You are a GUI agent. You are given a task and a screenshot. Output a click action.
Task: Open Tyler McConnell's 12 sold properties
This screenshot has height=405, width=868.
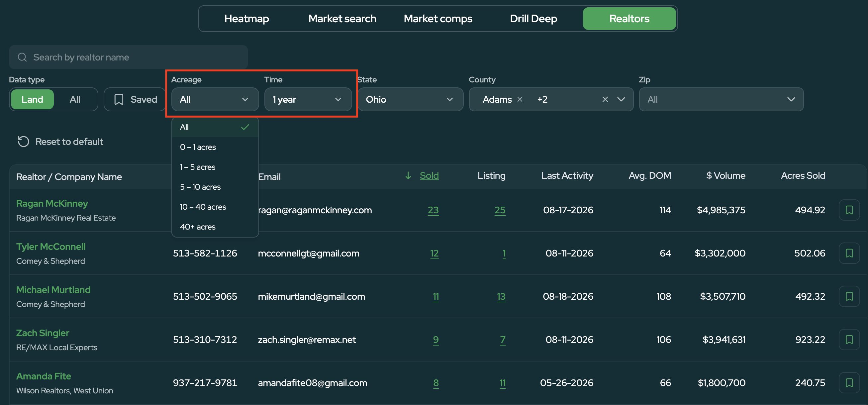(434, 253)
